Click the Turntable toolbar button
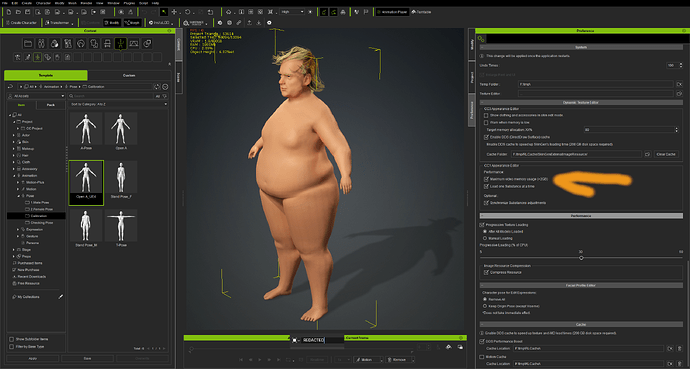 pyautogui.click(x=421, y=12)
